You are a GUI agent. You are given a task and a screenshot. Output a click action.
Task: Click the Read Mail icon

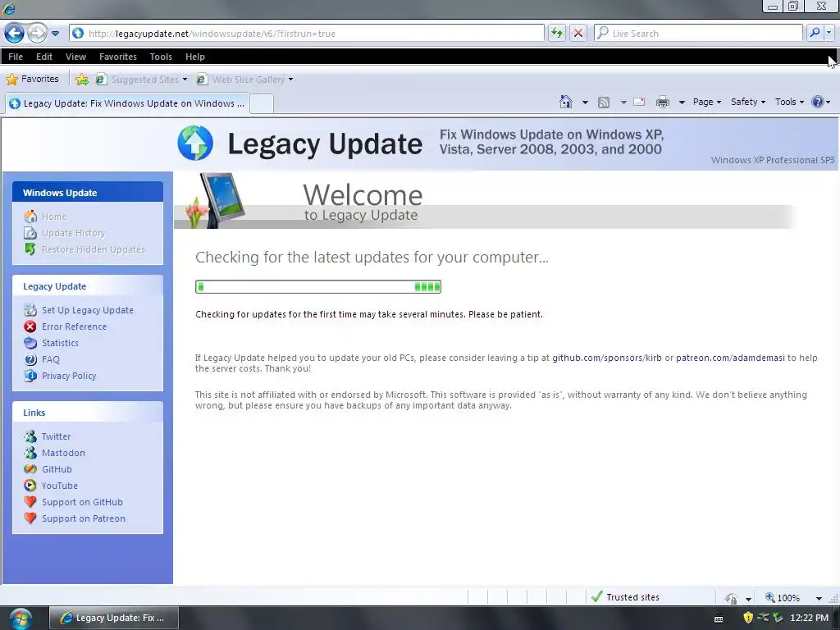[x=639, y=102]
